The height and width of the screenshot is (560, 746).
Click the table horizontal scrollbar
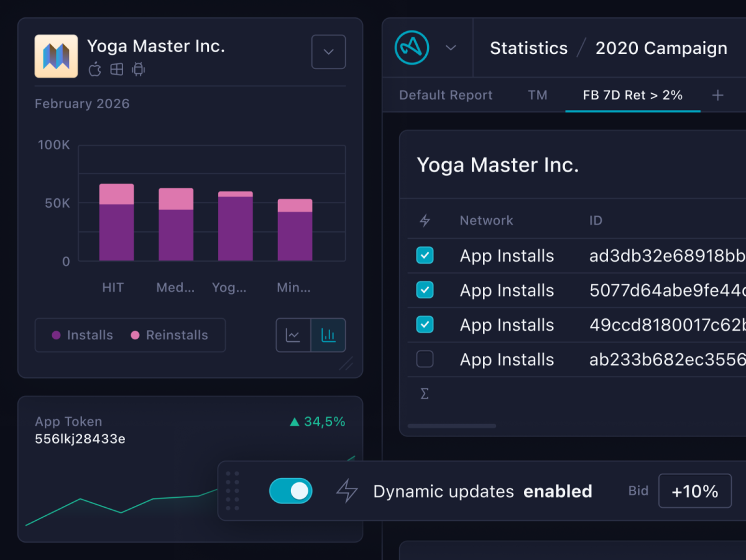(x=452, y=426)
